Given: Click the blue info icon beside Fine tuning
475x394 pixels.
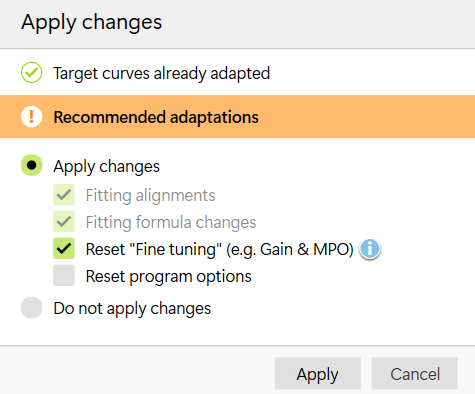Looking at the screenshot, I should coord(370,249).
